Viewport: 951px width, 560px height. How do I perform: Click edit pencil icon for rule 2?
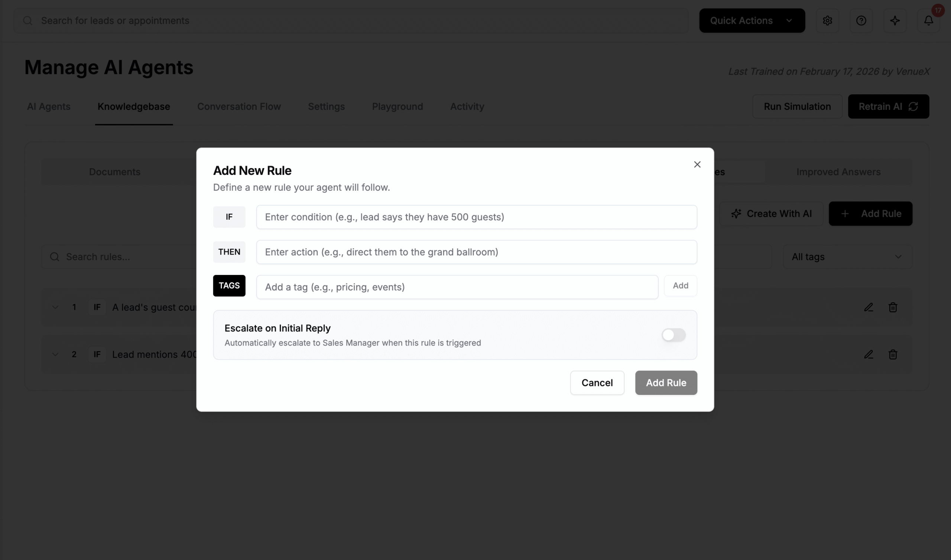pyautogui.click(x=868, y=354)
